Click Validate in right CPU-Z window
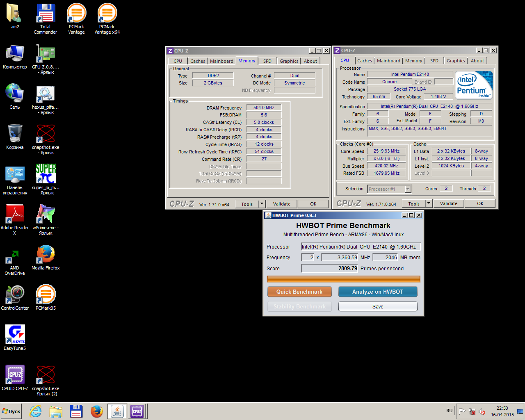 click(x=449, y=203)
